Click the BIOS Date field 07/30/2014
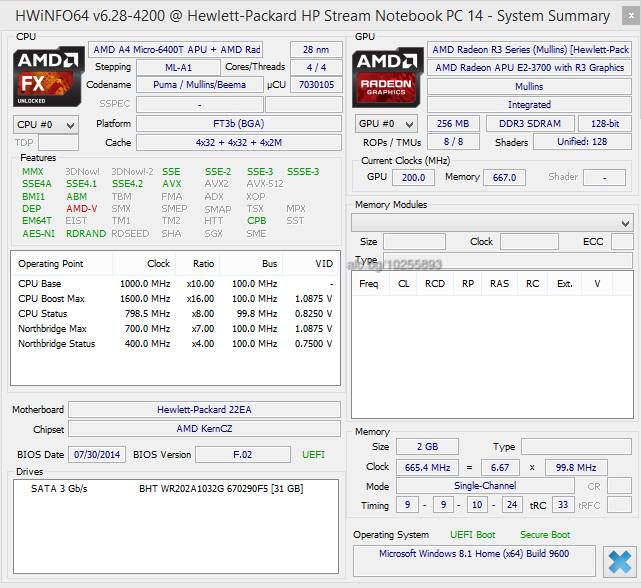The width and height of the screenshot is (641, 588). coord(97,454)
